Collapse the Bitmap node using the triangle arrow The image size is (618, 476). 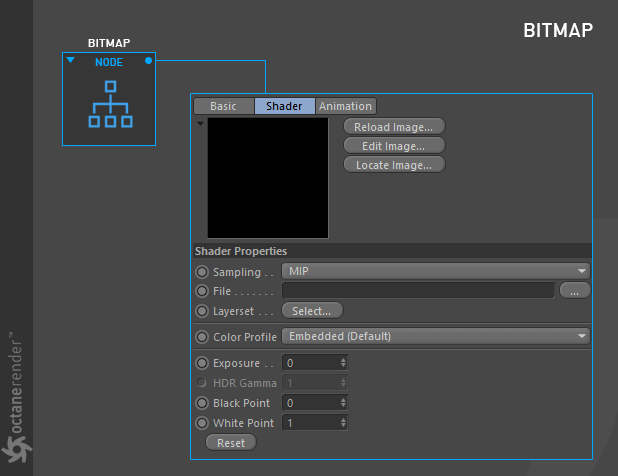[x=71, y=60]
